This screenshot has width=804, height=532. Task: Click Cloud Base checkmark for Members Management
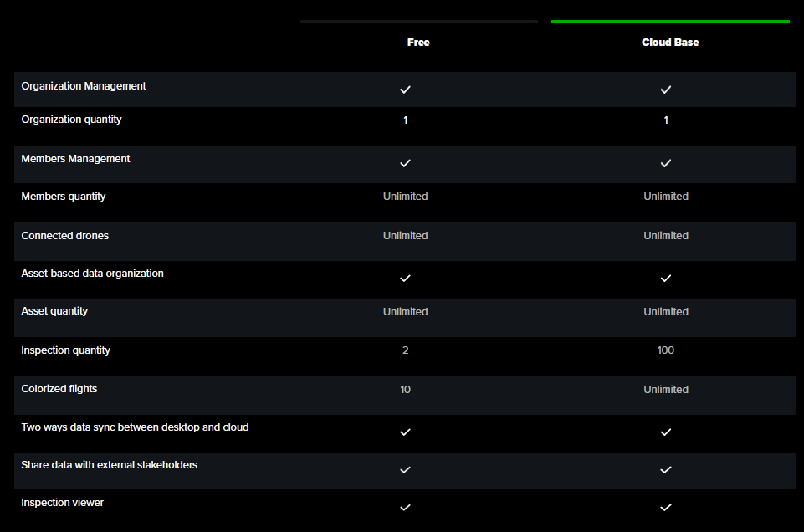coord(666,163)
